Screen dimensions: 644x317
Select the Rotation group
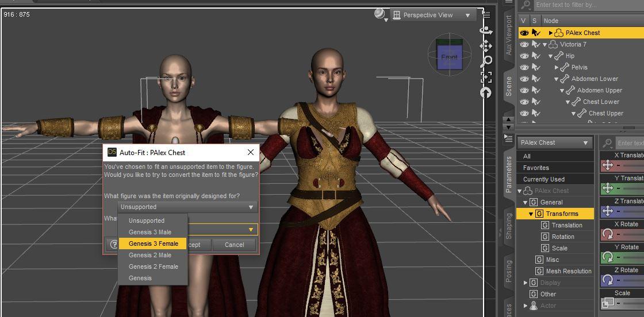pyautogui.click(x=563, y=237)
